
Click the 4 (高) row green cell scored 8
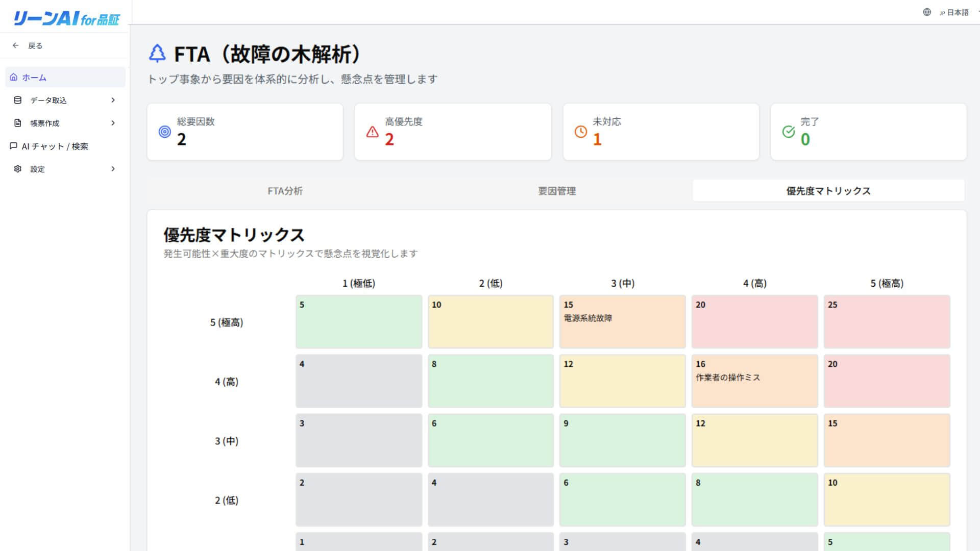[491, 381]
